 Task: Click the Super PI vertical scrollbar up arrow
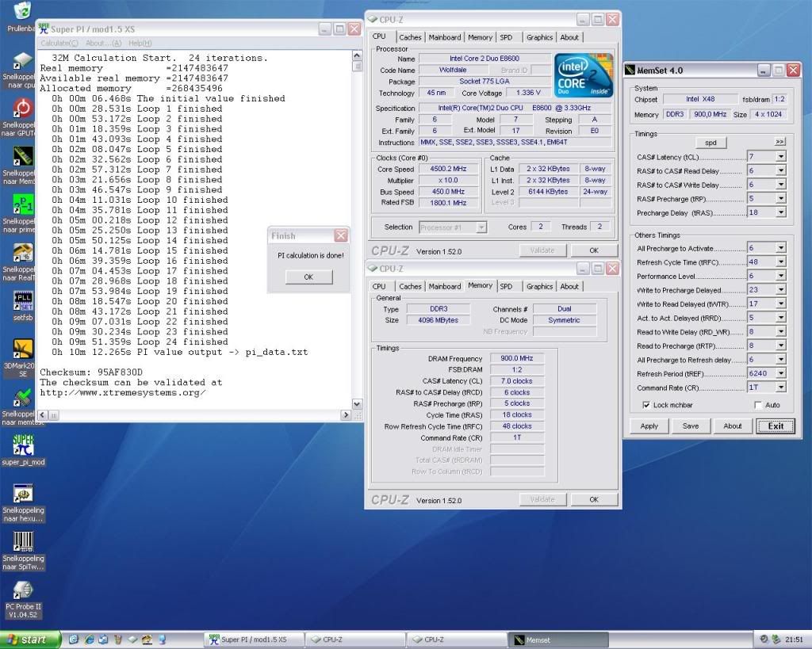pos(357,55)
